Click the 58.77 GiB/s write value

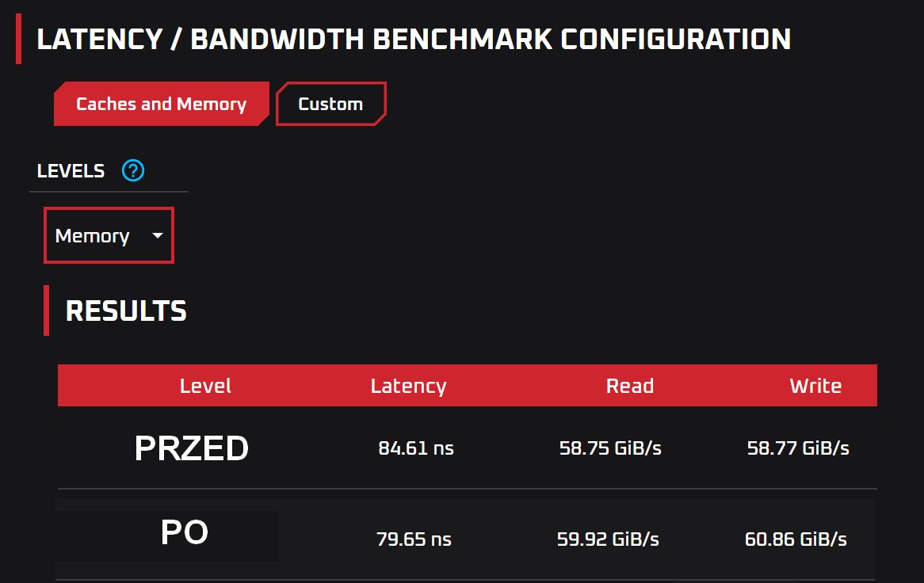click(798, 448)
